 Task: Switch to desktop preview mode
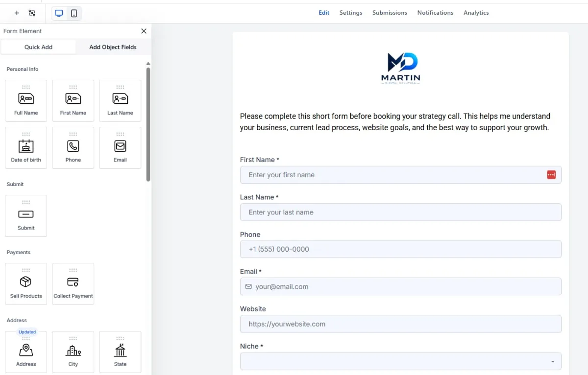click(59, 13)
